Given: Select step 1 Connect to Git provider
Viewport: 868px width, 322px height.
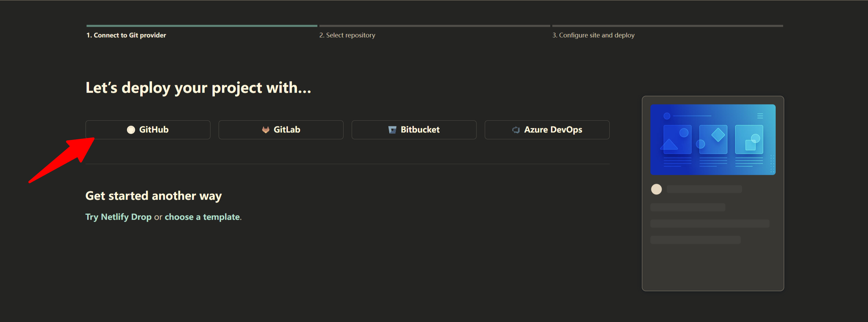Looking at the screenshot, I should tap(126, 35).
